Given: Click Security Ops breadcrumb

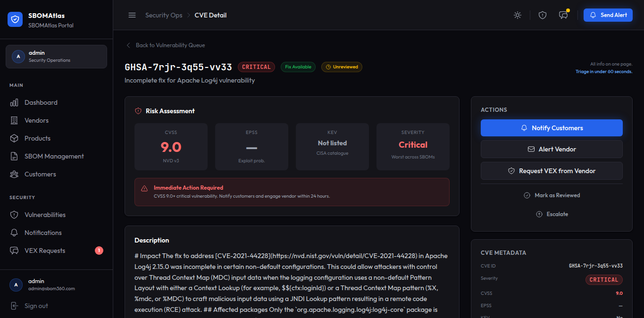Looking at the screenshot, I should pyautogui.click(x=164, y=15).
